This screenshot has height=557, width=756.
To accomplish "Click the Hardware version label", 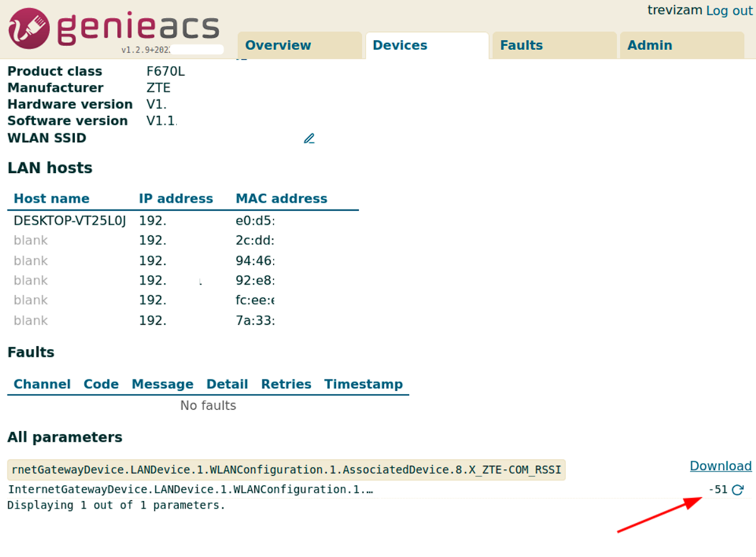I will click(70, 104).
